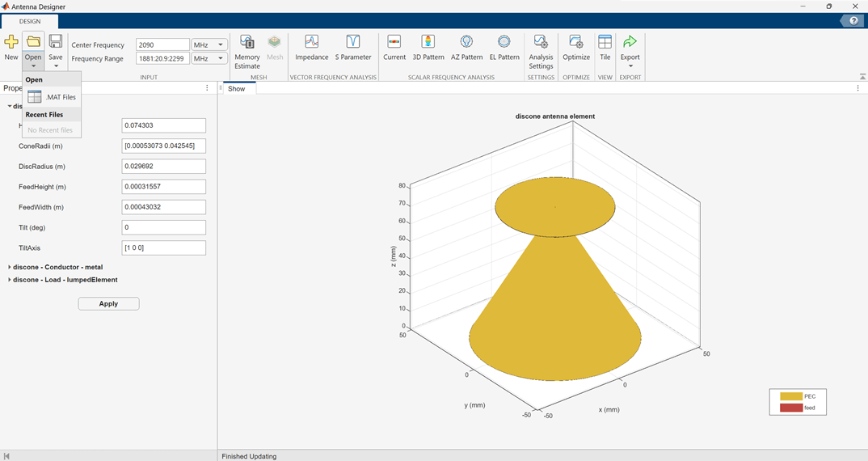Open the AZ Pattern plot
The width and height of the screenshot is (868, 461).
tap(466, 47)
